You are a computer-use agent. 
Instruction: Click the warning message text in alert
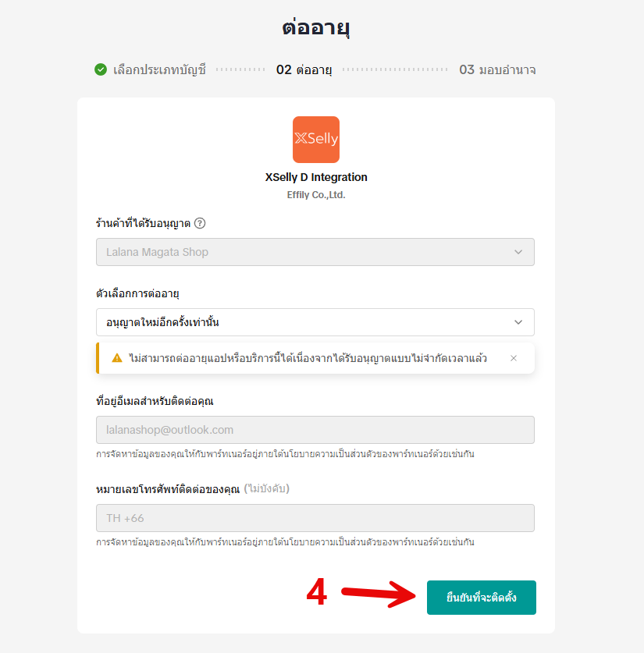(308, 358)
